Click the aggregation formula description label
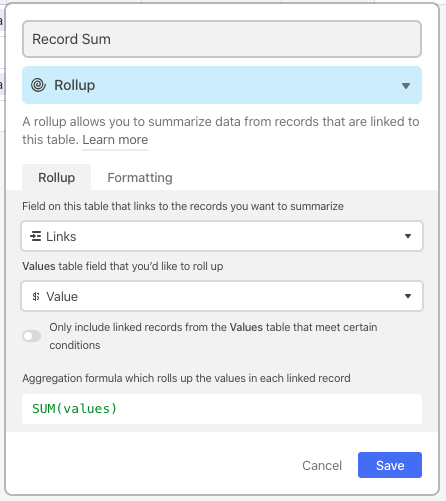This screenshot has width=446, height=501. click(186, 378)
